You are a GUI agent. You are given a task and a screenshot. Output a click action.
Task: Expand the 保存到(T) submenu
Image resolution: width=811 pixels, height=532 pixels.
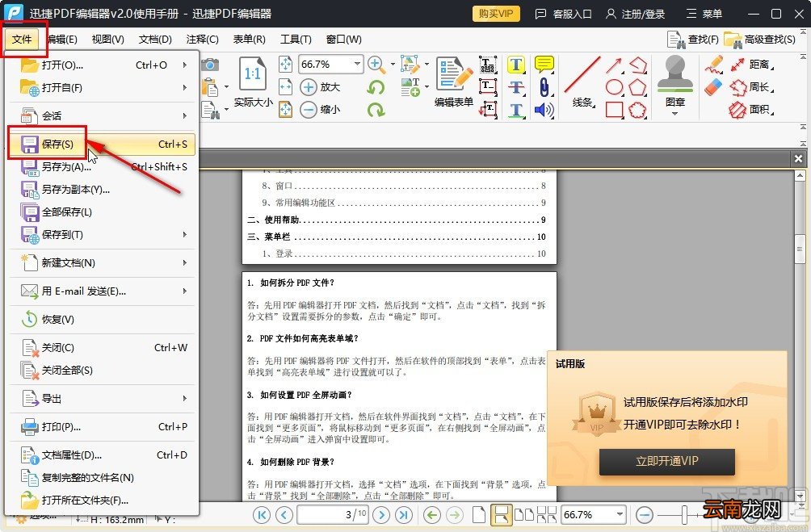102,235
